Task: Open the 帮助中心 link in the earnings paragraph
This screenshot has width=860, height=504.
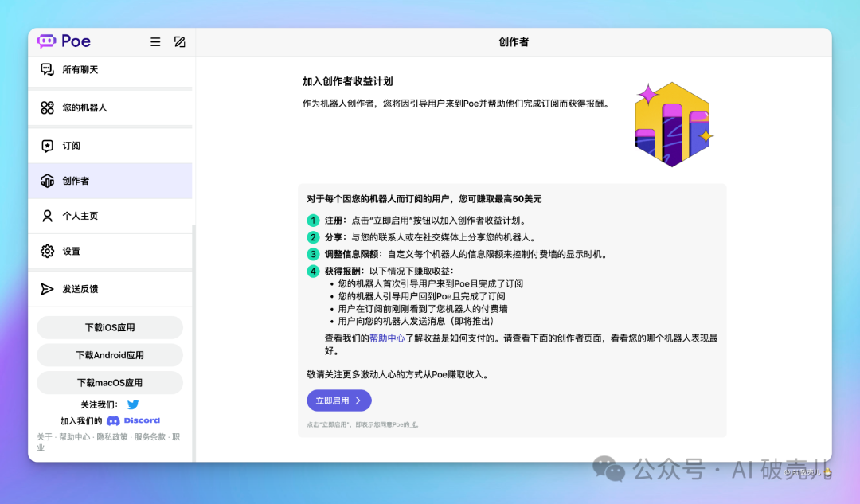Action: (x=387, y=338)
